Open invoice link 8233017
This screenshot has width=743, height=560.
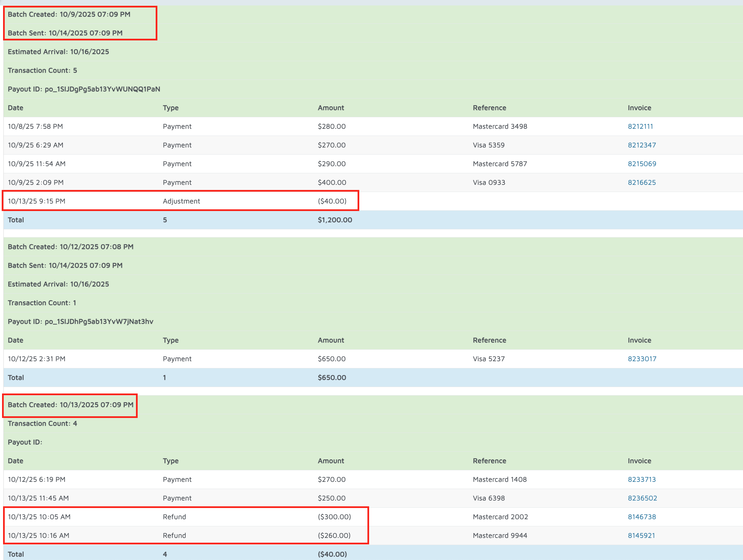[642, 359]
